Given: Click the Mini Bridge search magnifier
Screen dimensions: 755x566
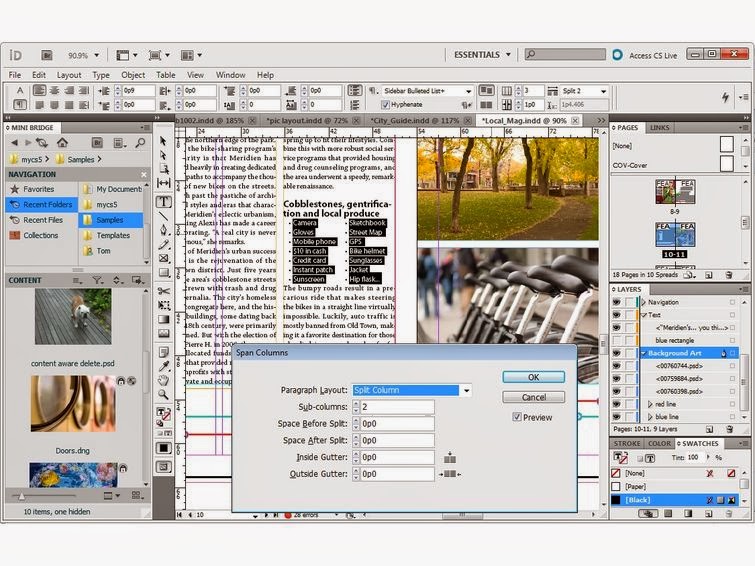Looking at the screenshot, I should click(140, 143).
